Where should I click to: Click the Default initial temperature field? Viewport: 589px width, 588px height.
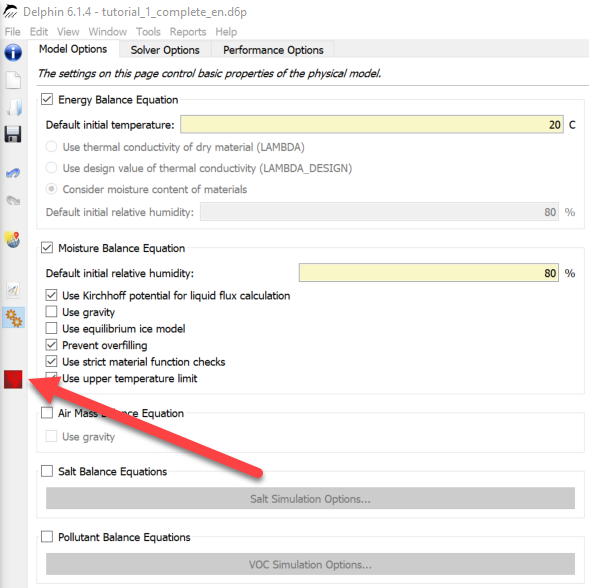point(372,124)
